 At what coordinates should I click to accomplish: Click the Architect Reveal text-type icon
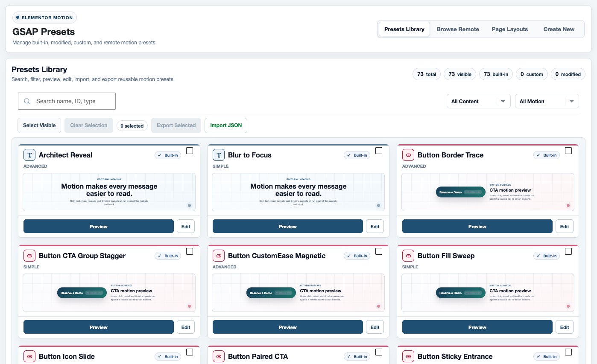point(29,155)
